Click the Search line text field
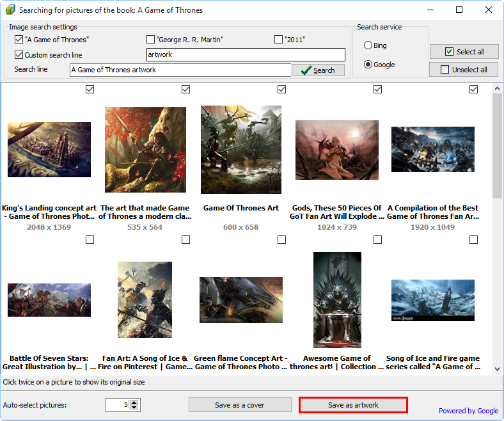 pos(180,70)
